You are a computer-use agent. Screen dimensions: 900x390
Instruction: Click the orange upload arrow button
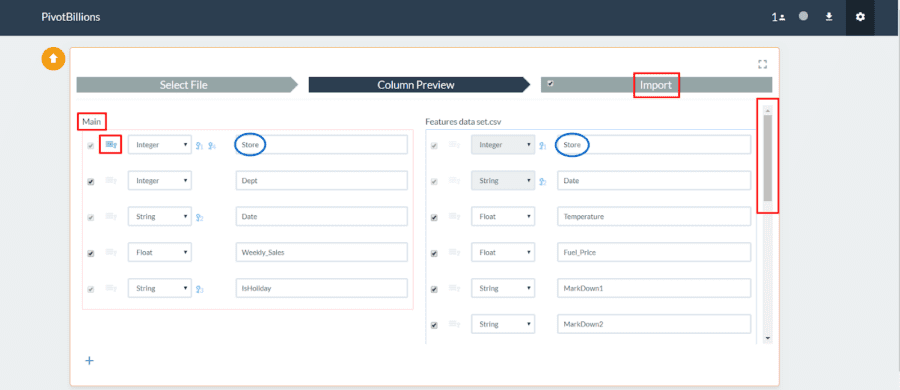coord(53,59)
